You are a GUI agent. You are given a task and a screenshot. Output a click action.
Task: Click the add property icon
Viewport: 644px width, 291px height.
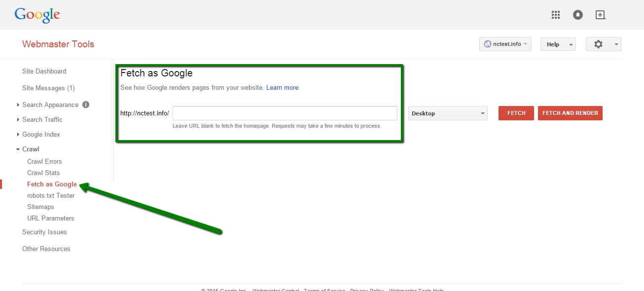click(600, 14)
